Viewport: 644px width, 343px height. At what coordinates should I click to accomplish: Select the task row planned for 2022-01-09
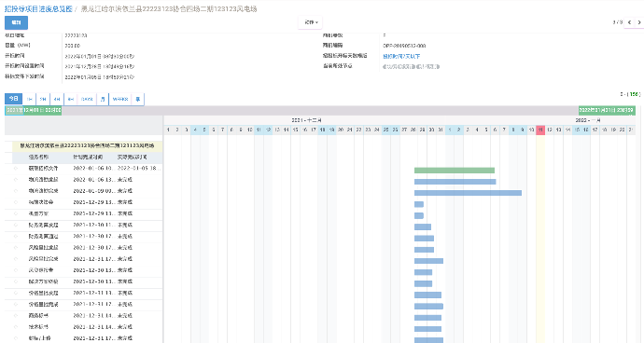click(84, 191)
